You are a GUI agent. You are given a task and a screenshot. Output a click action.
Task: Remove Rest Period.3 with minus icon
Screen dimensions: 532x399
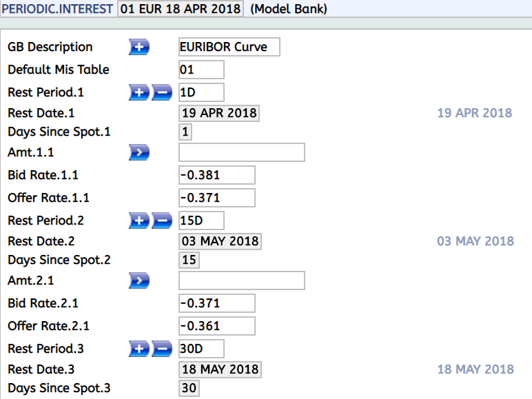click(x=162, y=349)
